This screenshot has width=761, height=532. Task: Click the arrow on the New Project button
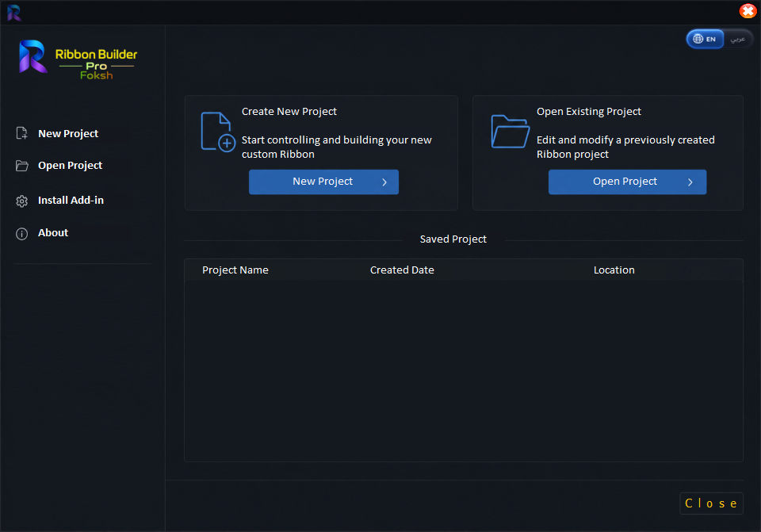tap(384, 182)
